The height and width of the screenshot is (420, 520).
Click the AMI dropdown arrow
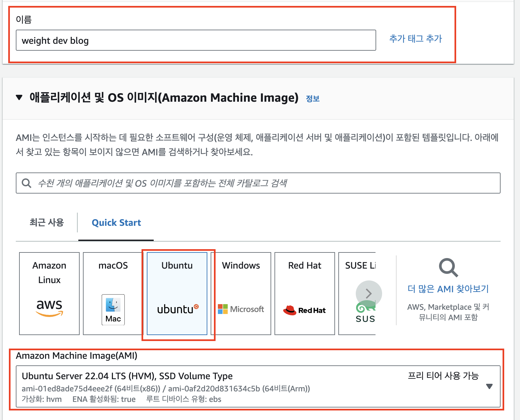[489, 386]
